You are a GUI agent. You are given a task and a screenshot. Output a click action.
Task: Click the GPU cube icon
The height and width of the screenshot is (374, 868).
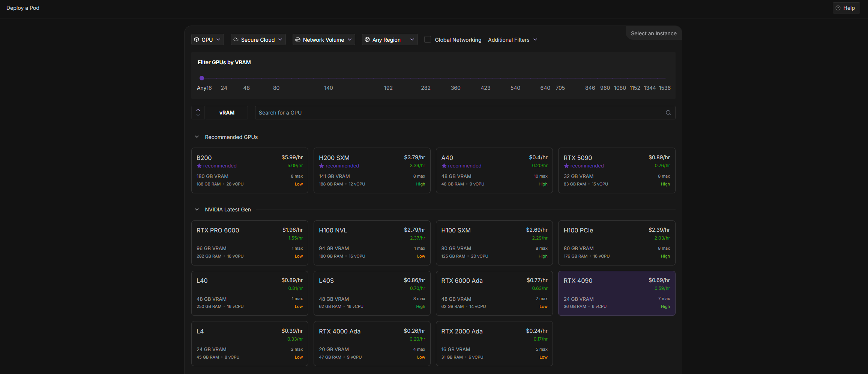pyautogui.click(x=197, y=39)
